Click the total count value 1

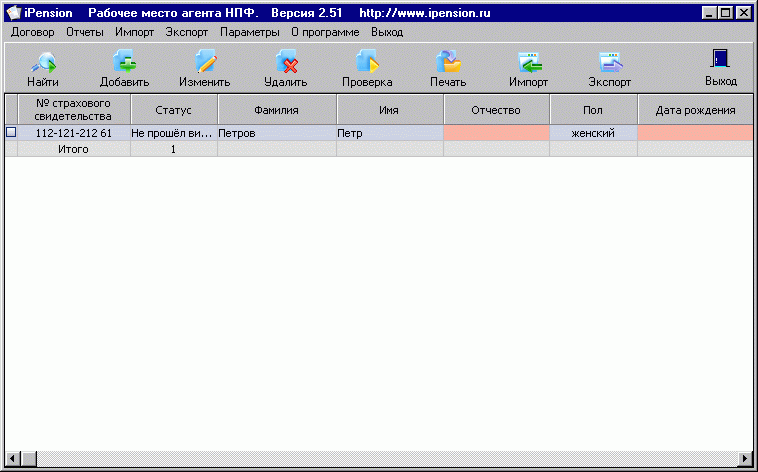click(x=174, y=149)
